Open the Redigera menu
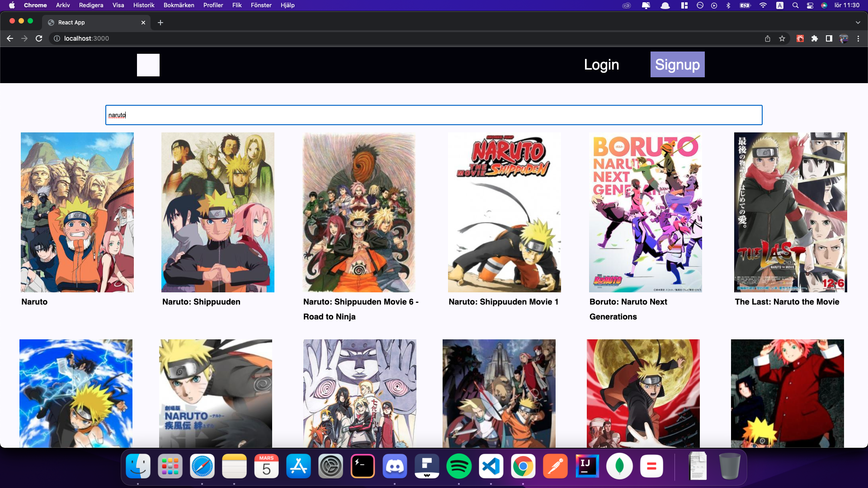 click(x=91, y=5)
